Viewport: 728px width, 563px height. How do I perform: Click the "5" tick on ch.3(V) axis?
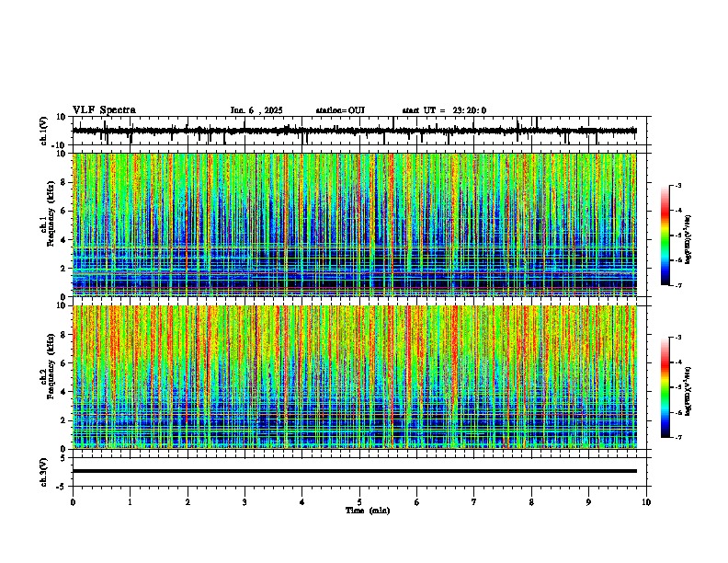pos(64,458)
